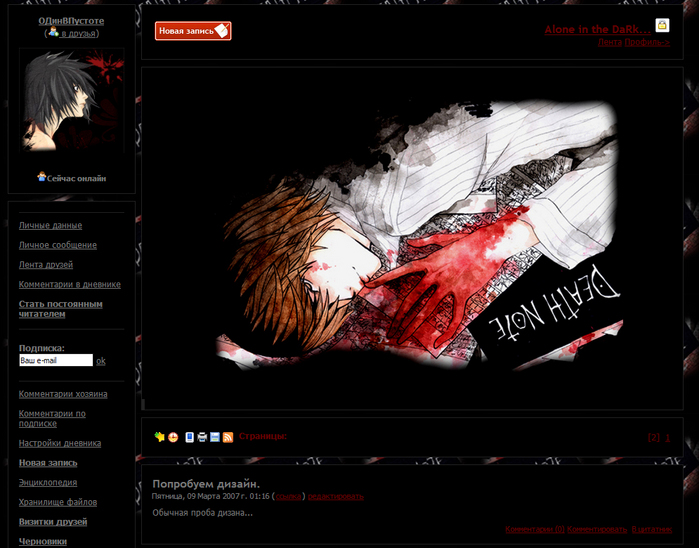Click the blue mobile device icon
Viewport: 699px width, 548px height.
[x=189, y=437]
